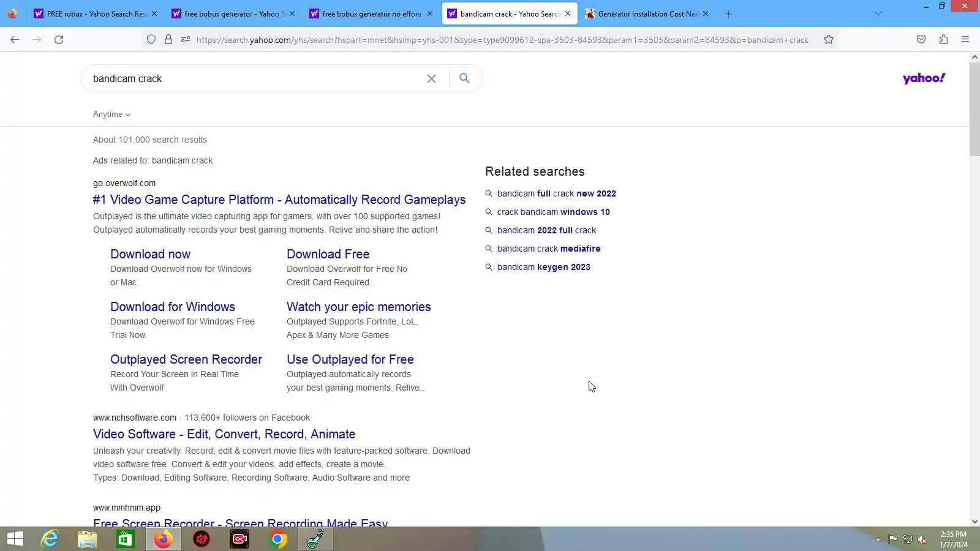
Task: Click About 101,000 search results text
Action: coord(150,140)
